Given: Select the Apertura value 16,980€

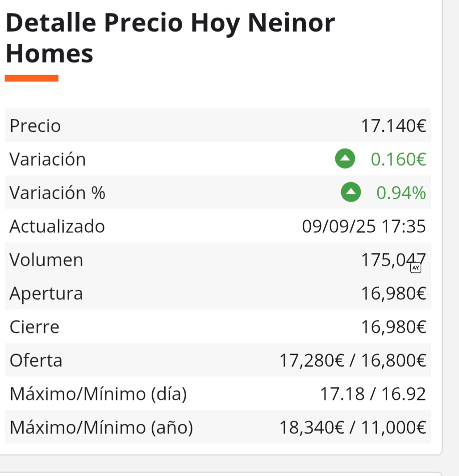Looking at the screenshot, I should point(393,294).
